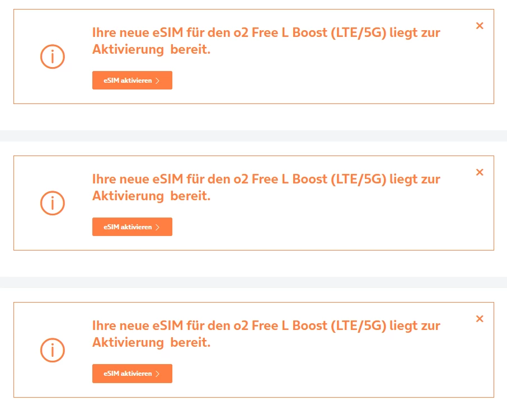Click the gray divider below the first banner
This screenshot has width=507, height=420.
tap(253, 136)
